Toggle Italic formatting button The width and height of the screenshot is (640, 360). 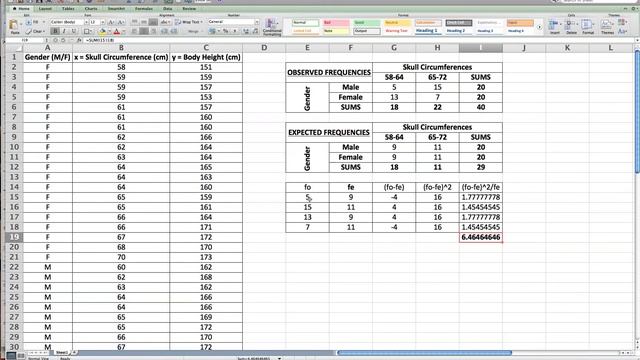[64, 31]
